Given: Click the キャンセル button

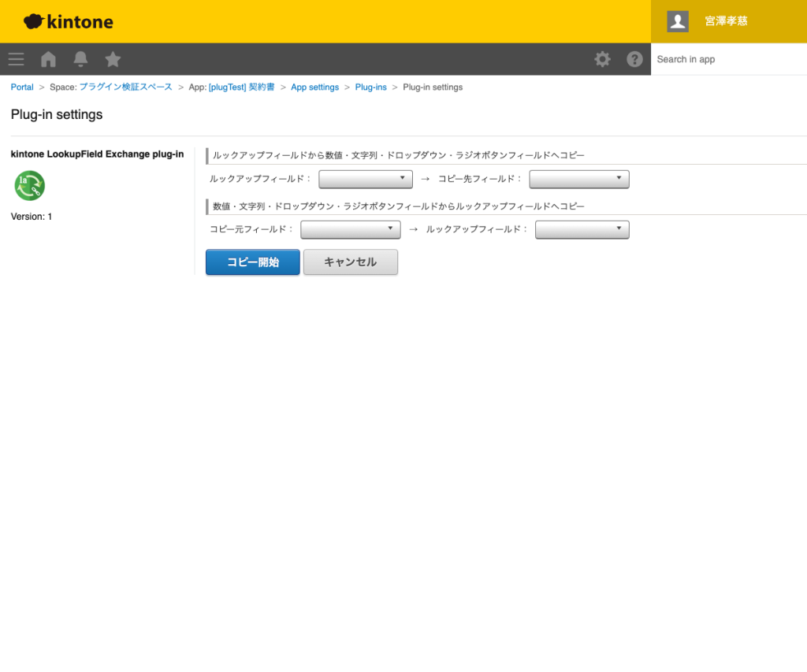Looking at the screenshot, I should tap(351, 262).
